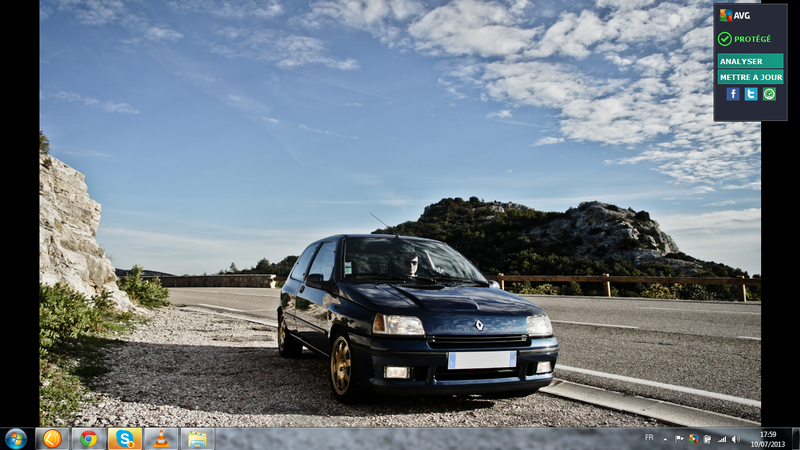This screenshot has height=450, width=800.
Task: Open Skype from the taskbar
Action: tap(124, 439)
